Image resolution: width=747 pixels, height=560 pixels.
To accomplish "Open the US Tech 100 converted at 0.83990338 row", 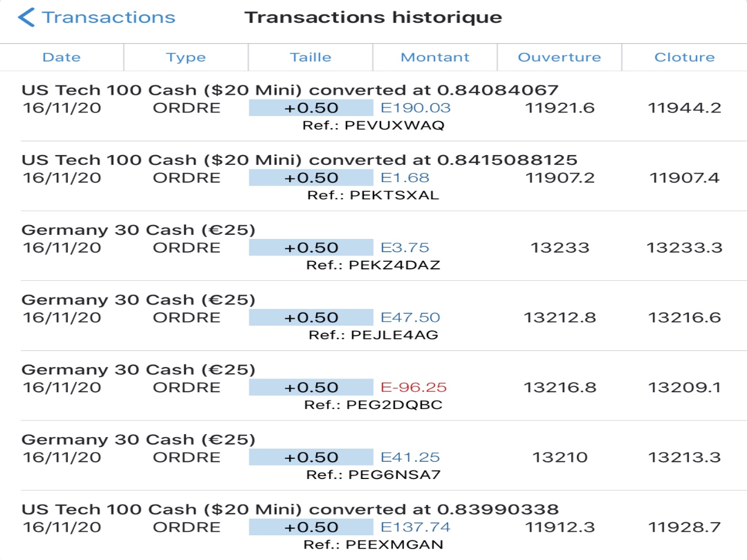I will point(290,509).
